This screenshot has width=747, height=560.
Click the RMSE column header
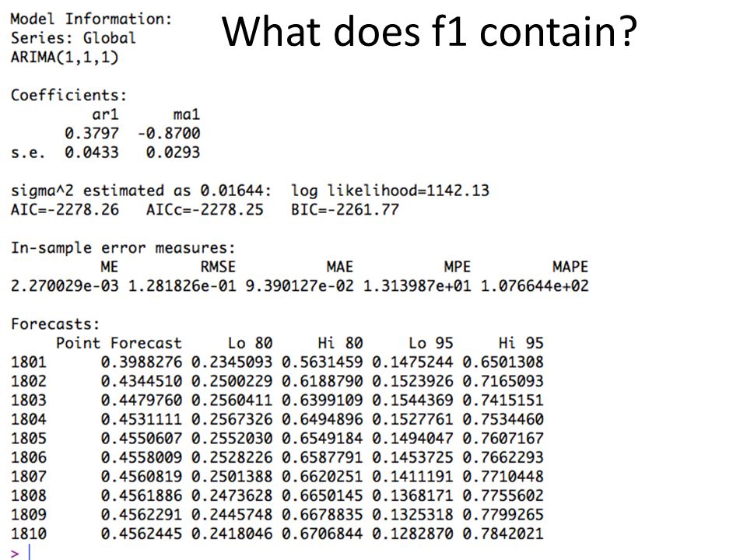point(218,267)
